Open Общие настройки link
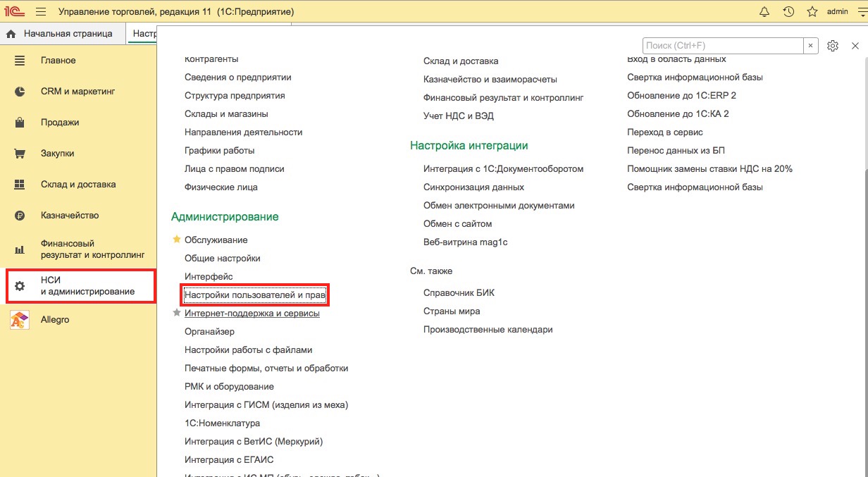The width and height of the screenshot is (868, 477). pyautogui.click(x=223, y=259)
